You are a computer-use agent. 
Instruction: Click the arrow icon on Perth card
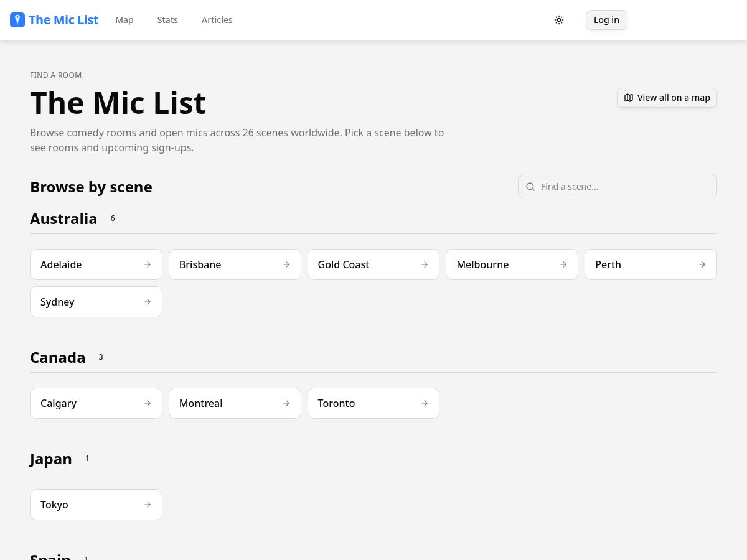tap(702, 264)
